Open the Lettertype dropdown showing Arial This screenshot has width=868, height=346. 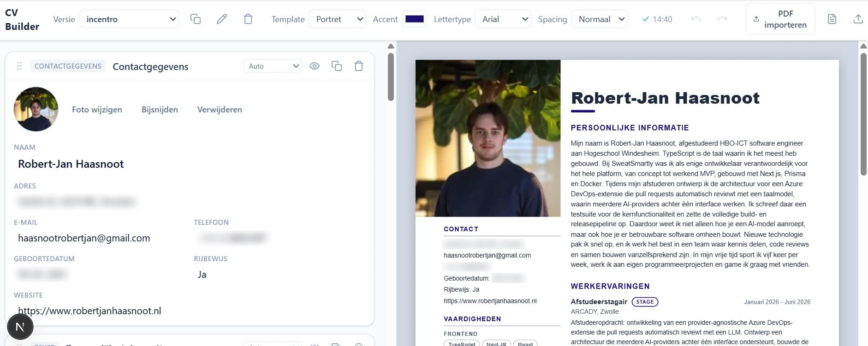(x=503, y=19)
